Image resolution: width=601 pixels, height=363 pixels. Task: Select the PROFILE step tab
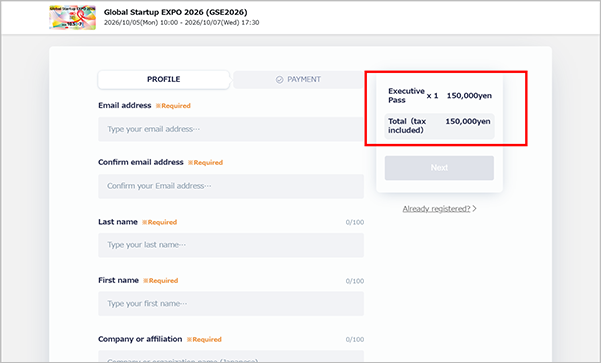point(164,79)
